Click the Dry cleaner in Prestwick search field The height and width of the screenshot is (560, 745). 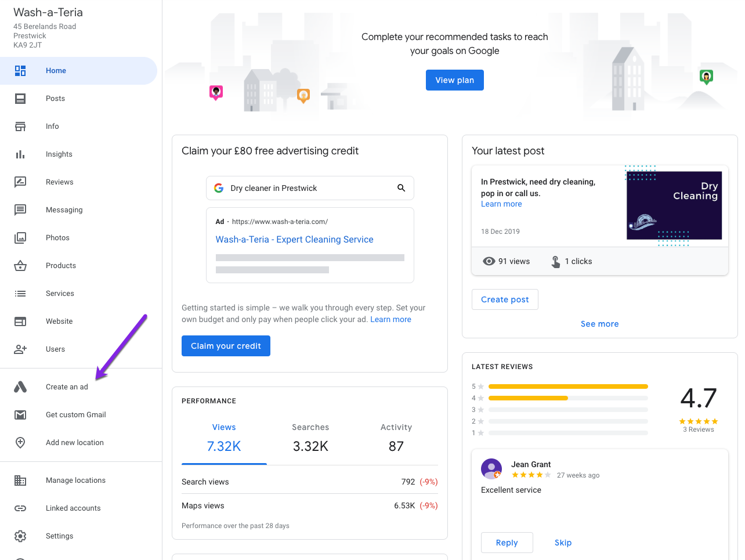310,188
